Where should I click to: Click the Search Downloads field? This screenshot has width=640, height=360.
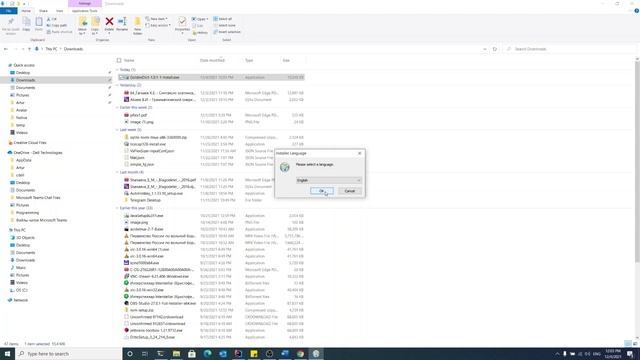[570, 49]
